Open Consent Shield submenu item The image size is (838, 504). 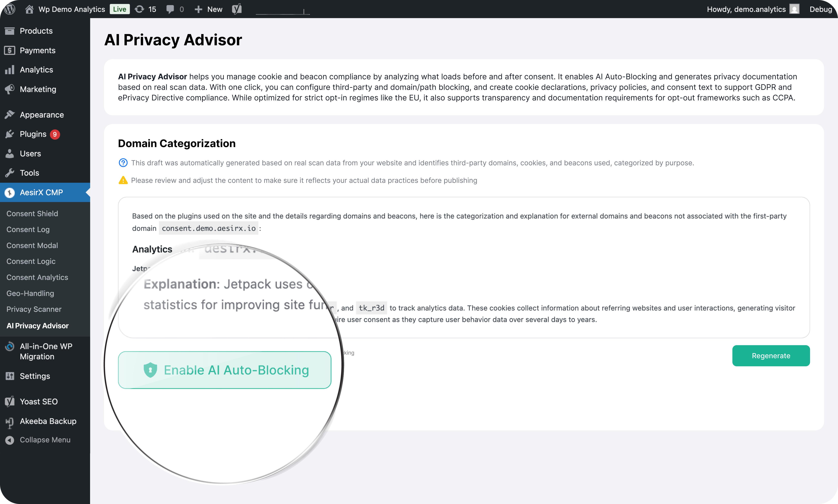pos(32,214)
